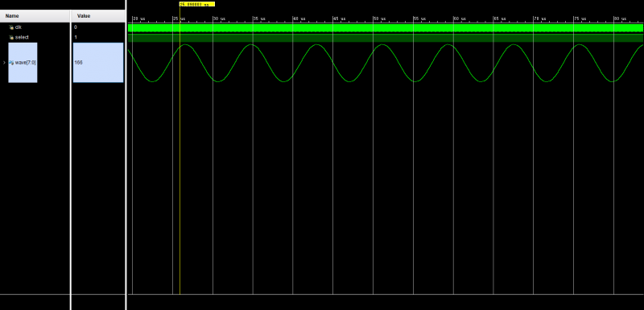Select the wave[7:0] signal row

click(23, 63)
